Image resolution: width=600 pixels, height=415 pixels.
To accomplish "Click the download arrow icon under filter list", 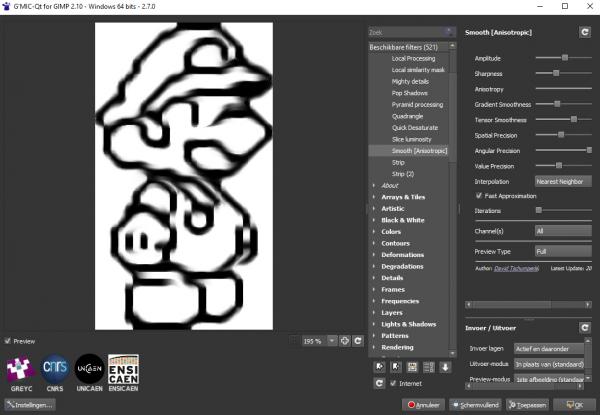I will (x=445, y=367).
